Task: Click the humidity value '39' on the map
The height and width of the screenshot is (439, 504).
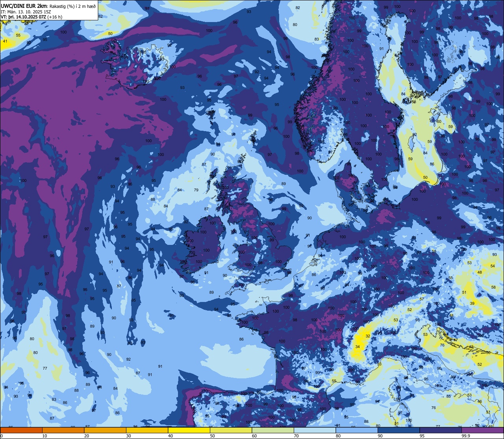Action: pyautogui.click(x=472, y=303)
